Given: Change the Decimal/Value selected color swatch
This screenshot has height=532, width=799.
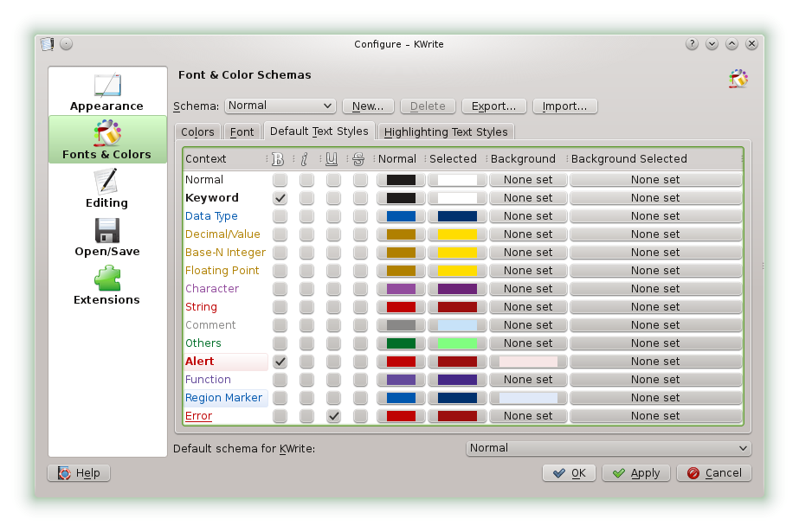Looking at the screenshot, I should point(457,234).
